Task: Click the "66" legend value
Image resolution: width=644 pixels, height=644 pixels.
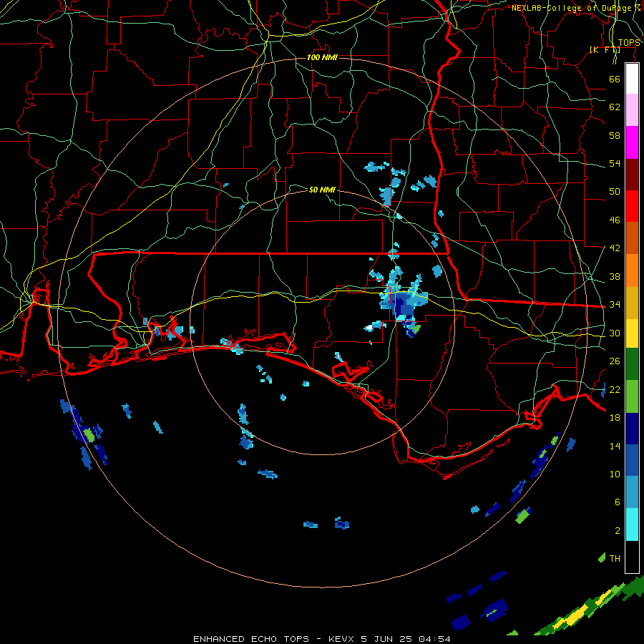Action: 615,79
